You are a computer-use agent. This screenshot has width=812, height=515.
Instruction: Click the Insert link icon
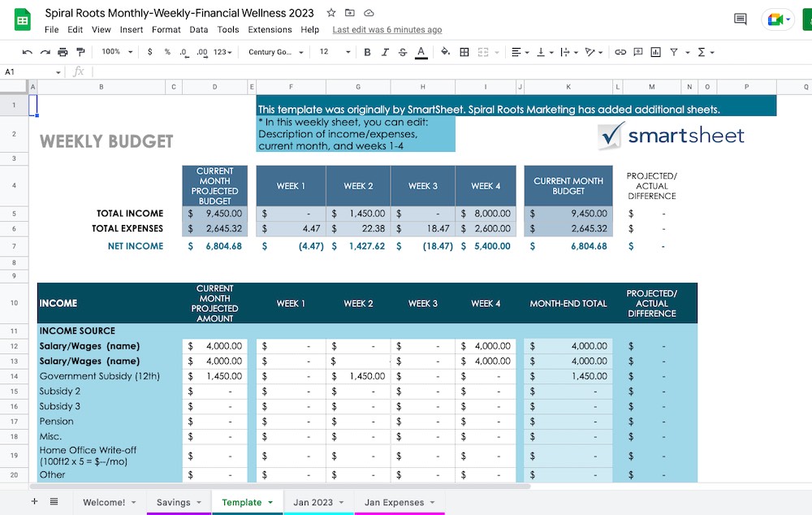pyautogui.click(x=620, y=52)
